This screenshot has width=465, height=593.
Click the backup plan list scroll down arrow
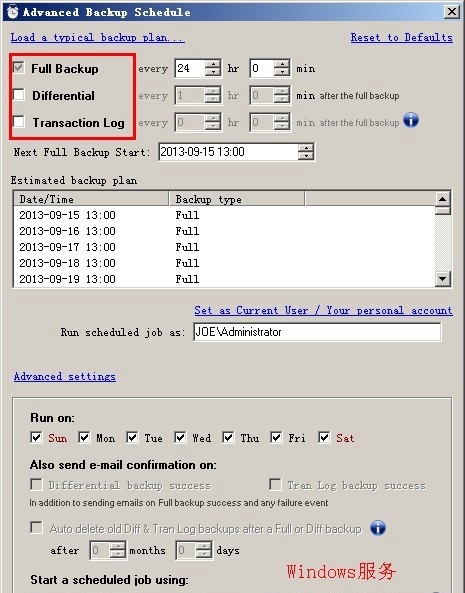[x=442, y=279]
